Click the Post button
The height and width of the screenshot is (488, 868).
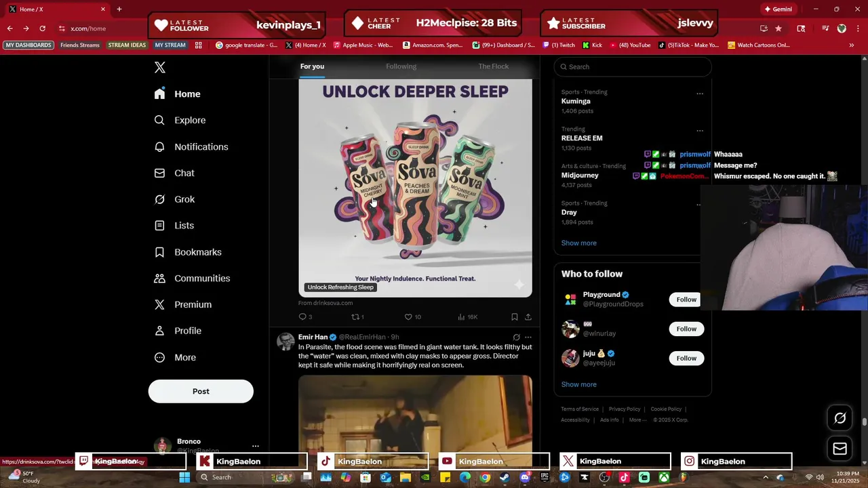point(201,391)
